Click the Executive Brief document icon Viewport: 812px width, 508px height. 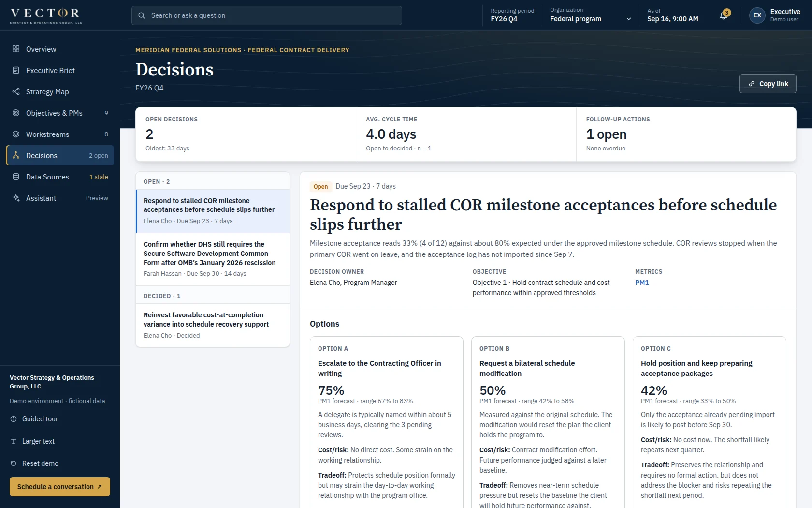16,70
